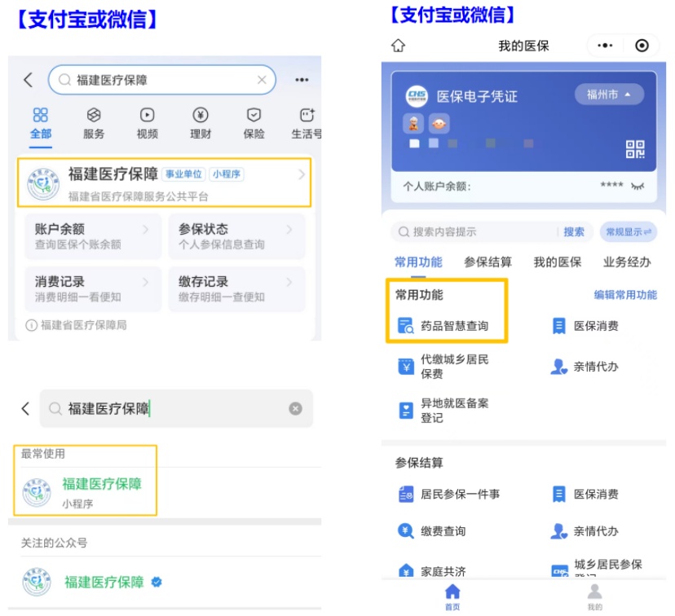Open 家庭共济
The width and height of the screenshot is (675, 616).
pyautogui.click(x=432, y=571)
